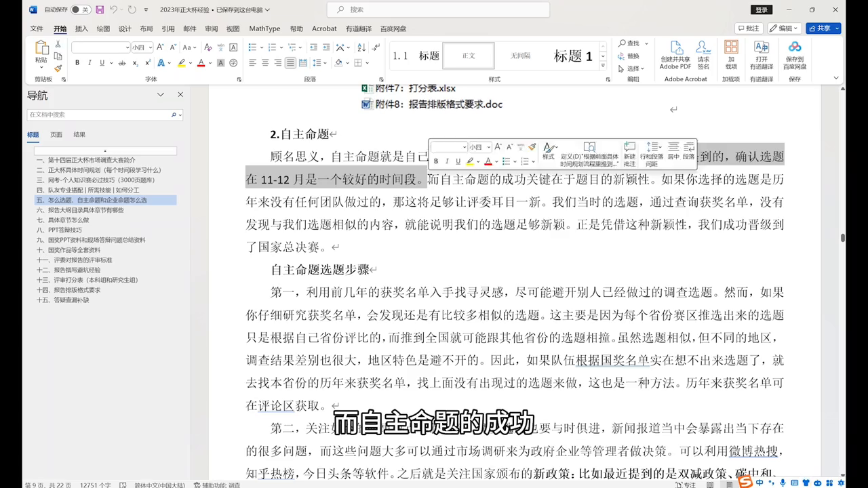Click the 批注 (Comments) button
Screen dimensions: 868x488
point(749,28)
